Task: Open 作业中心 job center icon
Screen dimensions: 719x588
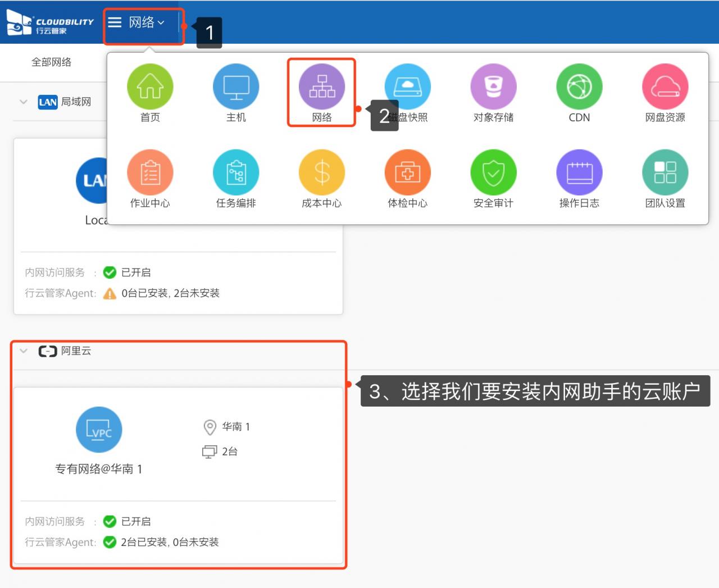Action: point(150,172)
